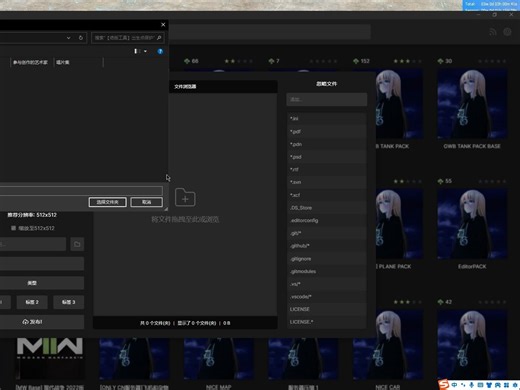Click the subscriber icon showing 152
This screenshot has height=390, width=520.
tap(356, 61)
